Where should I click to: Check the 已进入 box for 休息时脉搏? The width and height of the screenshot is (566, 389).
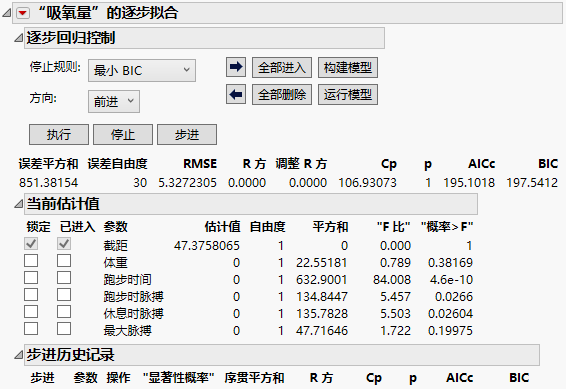coord(64,311)
